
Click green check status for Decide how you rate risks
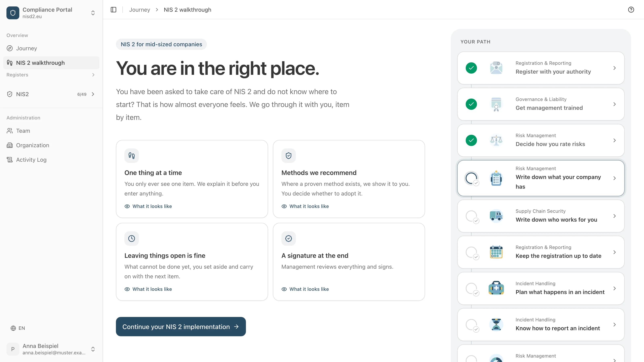pyautogui.click(x=471, y=140)
